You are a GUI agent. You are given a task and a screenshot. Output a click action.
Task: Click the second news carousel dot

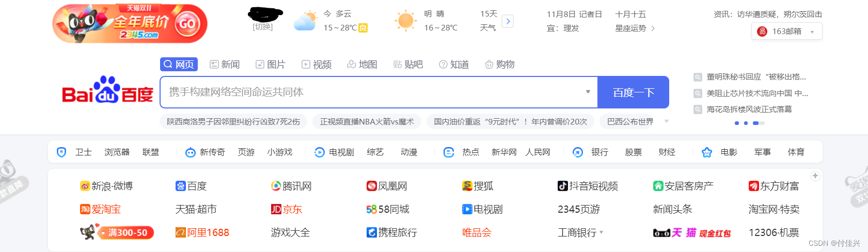pos(746,123)
